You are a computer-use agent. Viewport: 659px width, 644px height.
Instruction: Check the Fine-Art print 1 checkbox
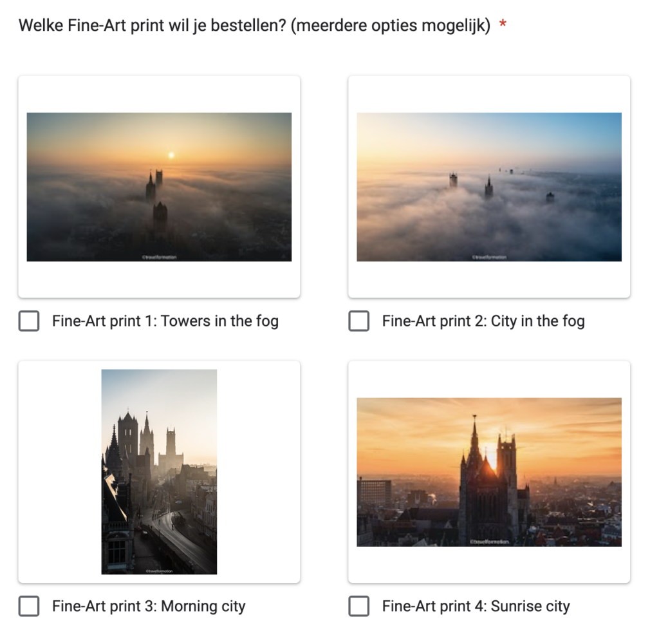coord(29,321)
